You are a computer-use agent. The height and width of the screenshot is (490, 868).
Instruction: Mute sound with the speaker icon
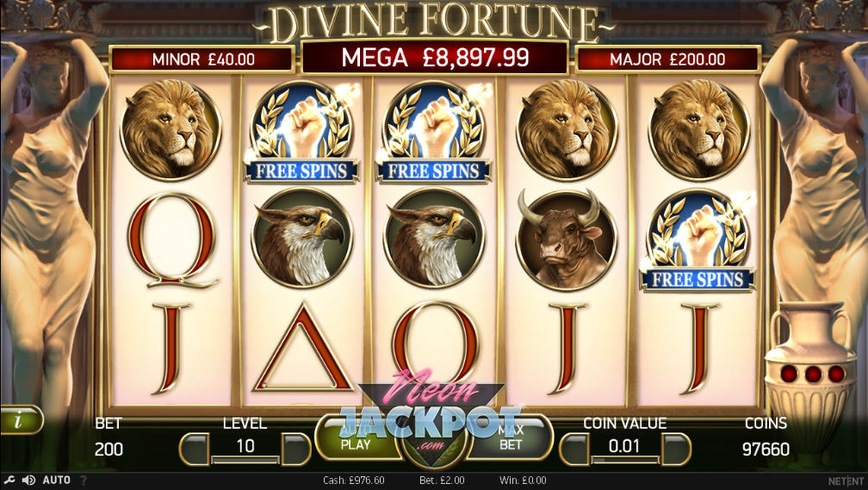point(28,480)
